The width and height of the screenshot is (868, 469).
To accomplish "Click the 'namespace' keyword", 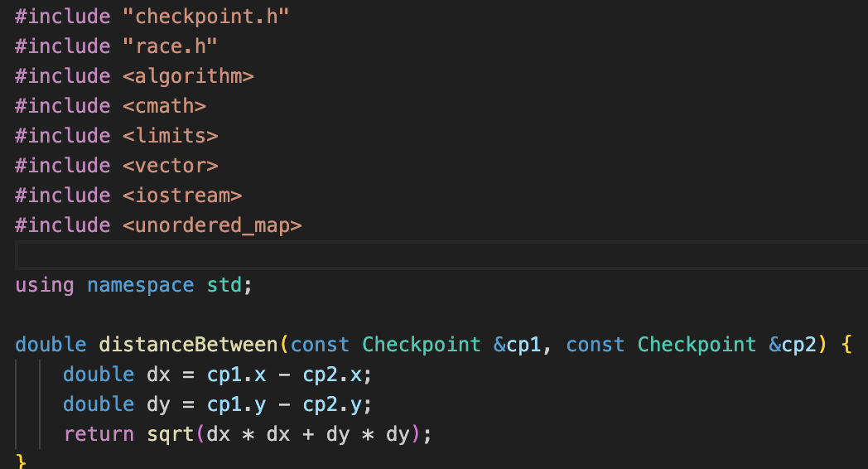I will click(x=141, y=286).
